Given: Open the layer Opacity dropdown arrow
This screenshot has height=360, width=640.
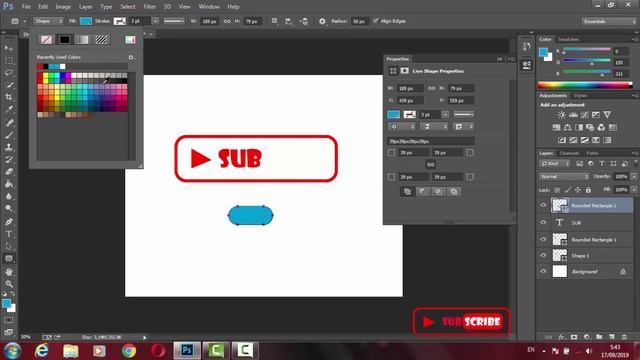Looking at the screenshot, I should (634, 176).
